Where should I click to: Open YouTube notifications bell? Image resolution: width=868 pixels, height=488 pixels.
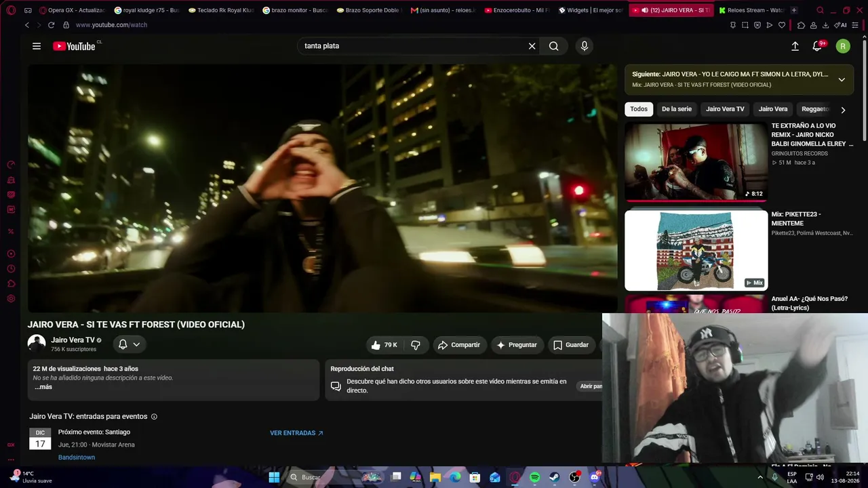click(817, 46)
